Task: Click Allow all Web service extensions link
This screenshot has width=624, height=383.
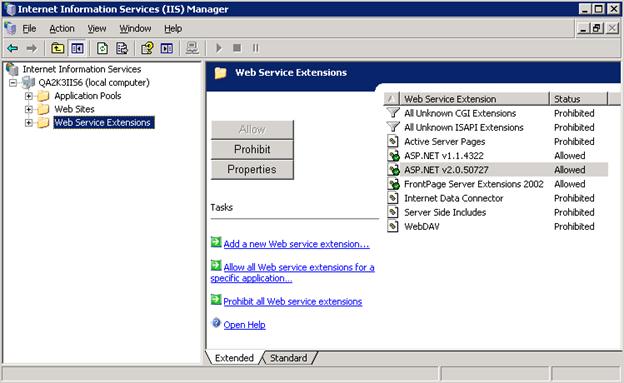Action: (292, 273)
